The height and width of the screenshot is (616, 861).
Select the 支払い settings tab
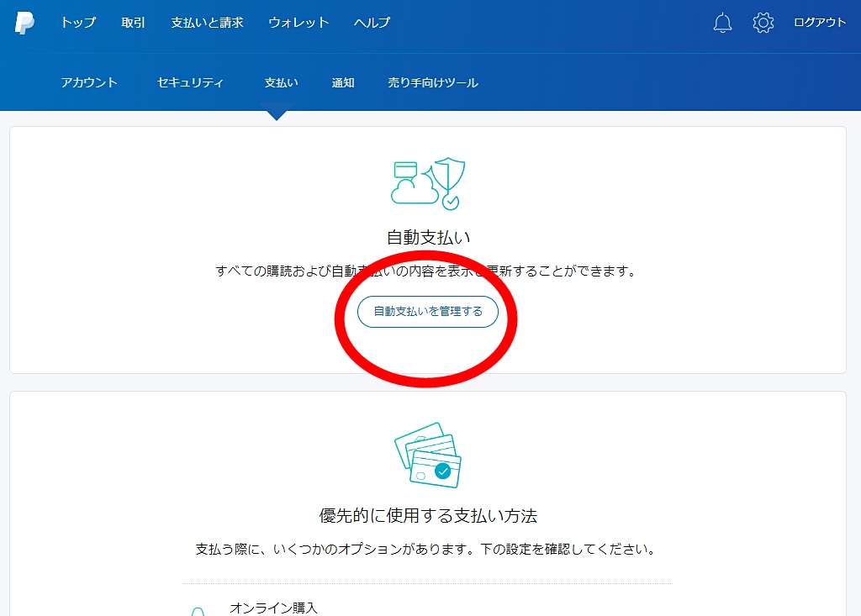tap(281, 82)
